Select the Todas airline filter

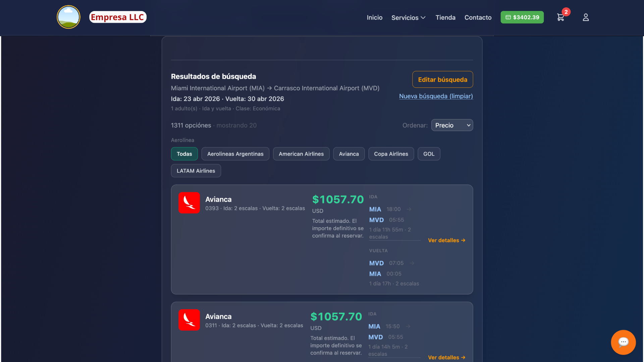(184, 154)
